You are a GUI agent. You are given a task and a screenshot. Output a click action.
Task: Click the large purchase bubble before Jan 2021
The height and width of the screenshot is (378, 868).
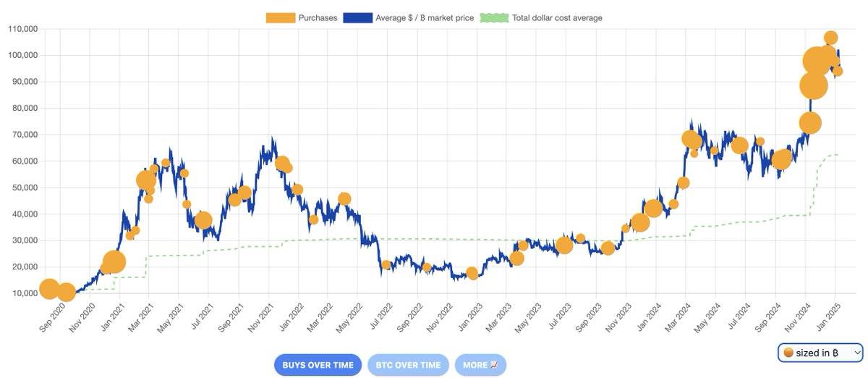pos(114,262)
